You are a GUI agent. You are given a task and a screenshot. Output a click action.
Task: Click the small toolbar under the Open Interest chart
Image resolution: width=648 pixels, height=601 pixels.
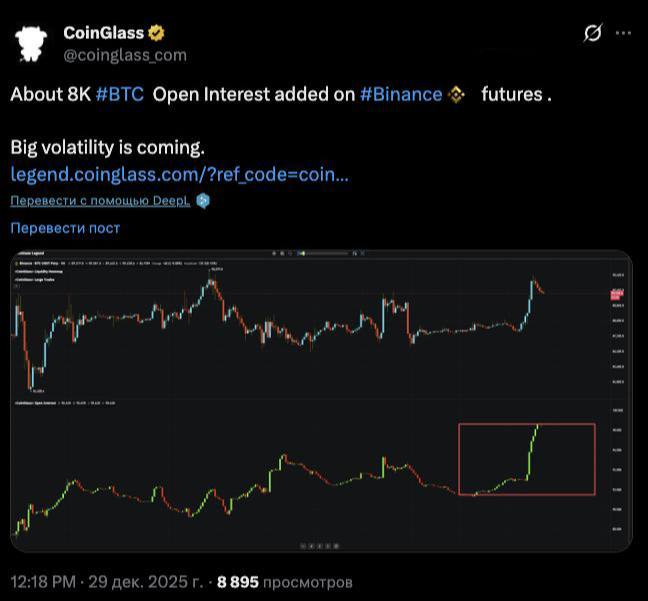pyautogui.click(x=320, y=545)
